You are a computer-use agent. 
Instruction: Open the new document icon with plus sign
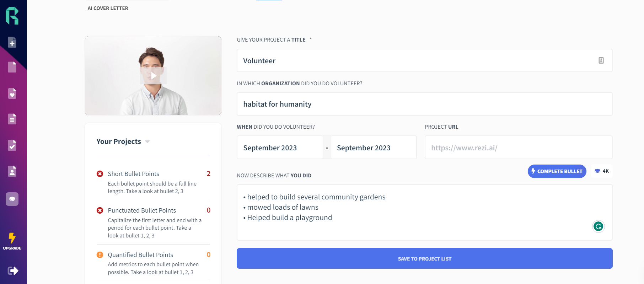tap(12, 42)
